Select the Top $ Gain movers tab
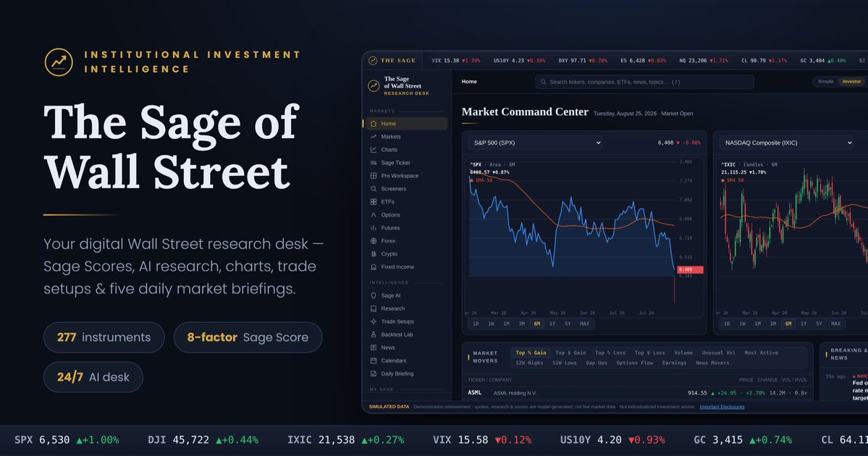Image resolution: width=868 pixels, height=456 pixels. (x=570, y=352)
